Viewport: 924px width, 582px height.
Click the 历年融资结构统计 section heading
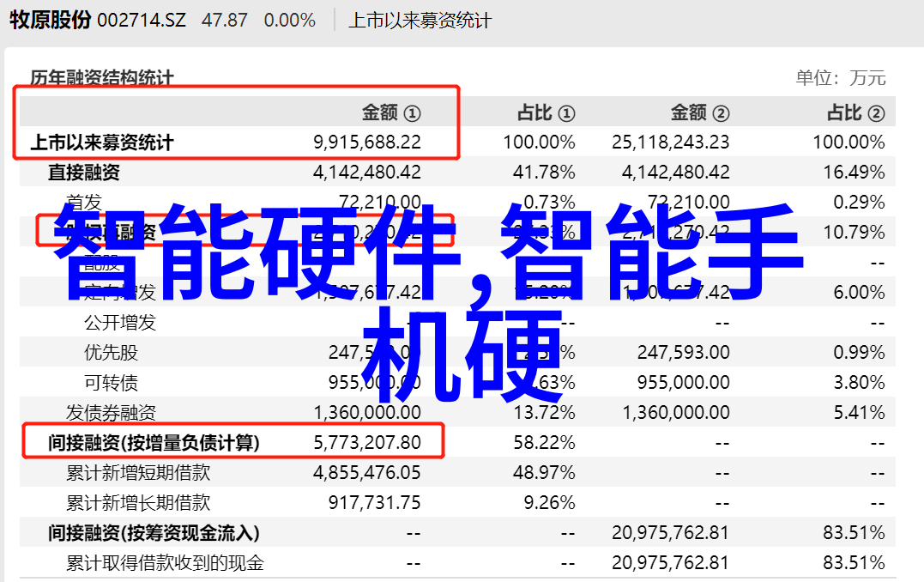click(x=102, y=78)
